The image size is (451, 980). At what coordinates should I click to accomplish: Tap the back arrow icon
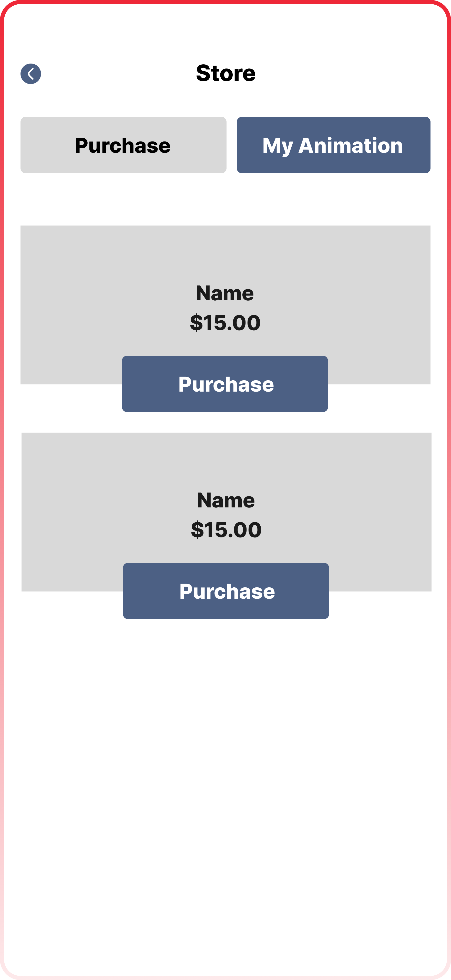[31, 74]
